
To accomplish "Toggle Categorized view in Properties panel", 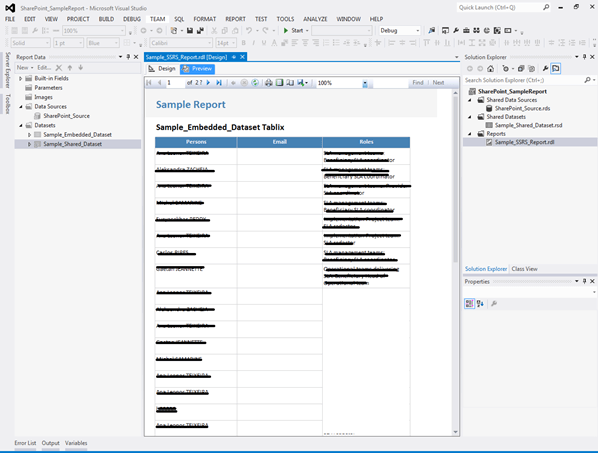I will [x=469, y=304].
